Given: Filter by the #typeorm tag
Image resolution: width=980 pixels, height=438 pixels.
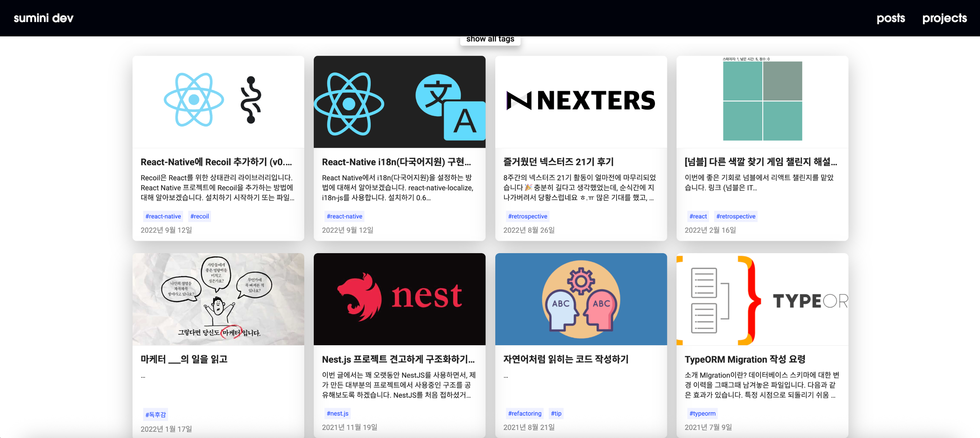Looking at the screenshot, I should pyautogui.click(x=702, y=413).
